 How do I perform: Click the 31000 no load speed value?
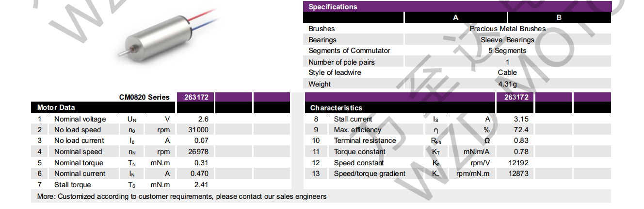coord(198,130)
